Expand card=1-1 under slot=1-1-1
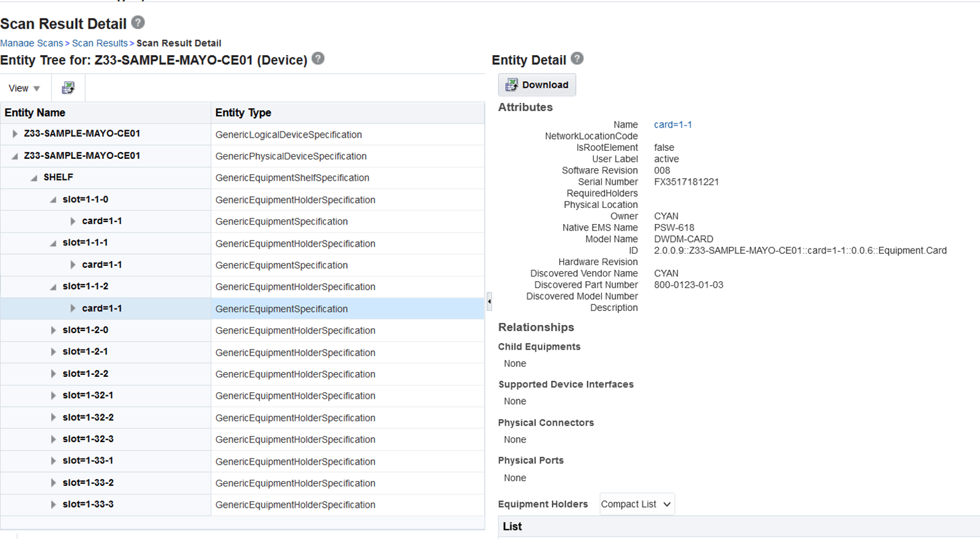The image size is (980, 539). point(73,265)
